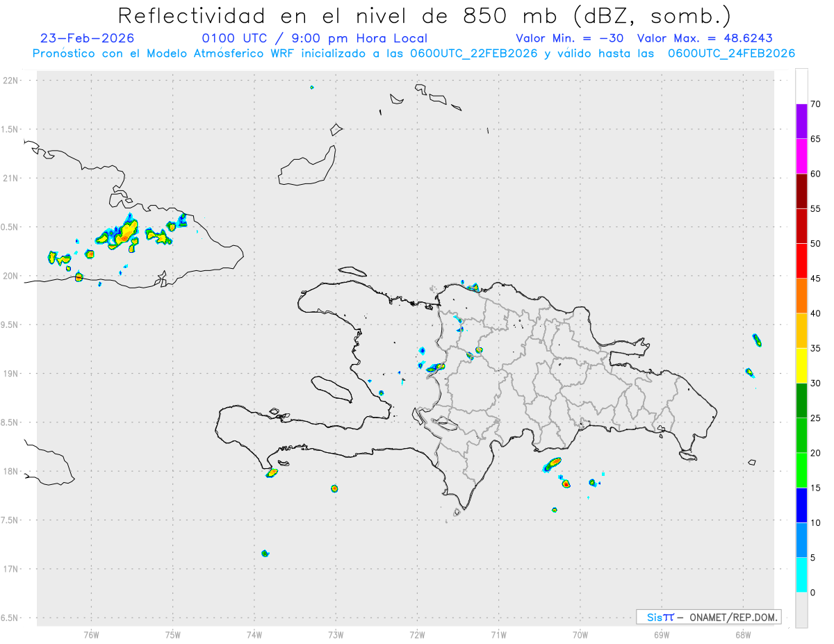Click the latitude label "22N"
This screenshot has height=644, width=834.
pos(11,81)
